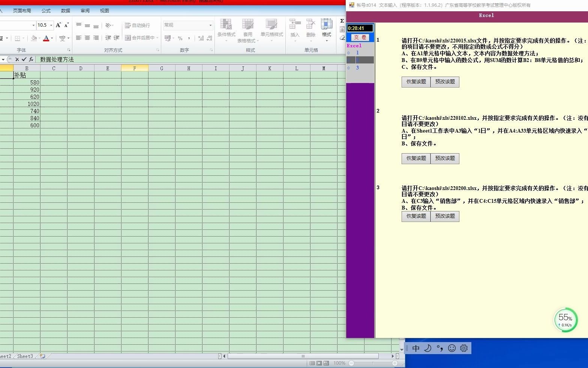The height and width of the screenshot is (368, 588).
Task: Open the 视图 ribbon tab
Action: point(105,11)
